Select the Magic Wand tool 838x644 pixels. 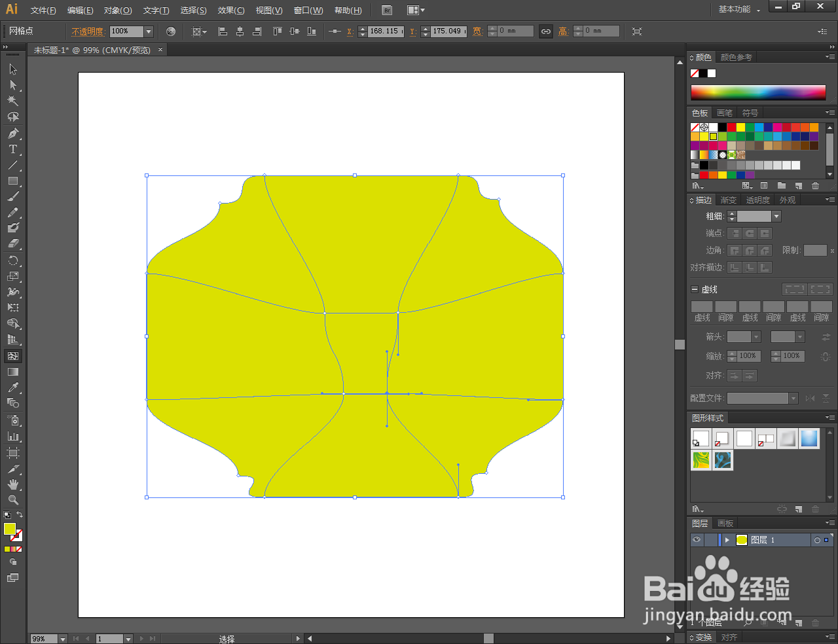(x=13, y=101)
